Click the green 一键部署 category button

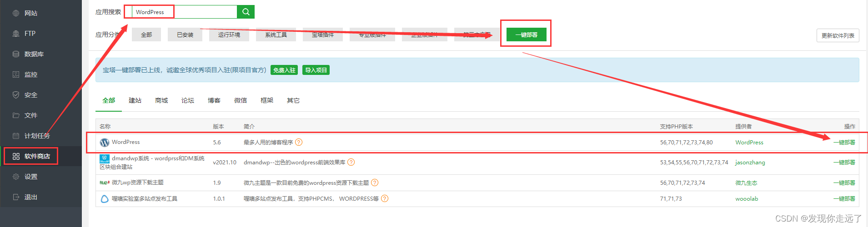pyautogui.click(x=527, y=35)
